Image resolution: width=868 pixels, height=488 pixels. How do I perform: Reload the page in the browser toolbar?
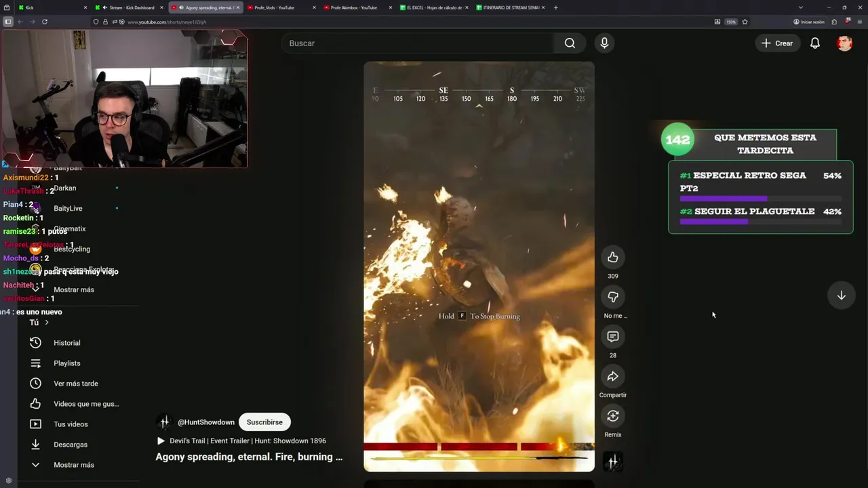45,22
